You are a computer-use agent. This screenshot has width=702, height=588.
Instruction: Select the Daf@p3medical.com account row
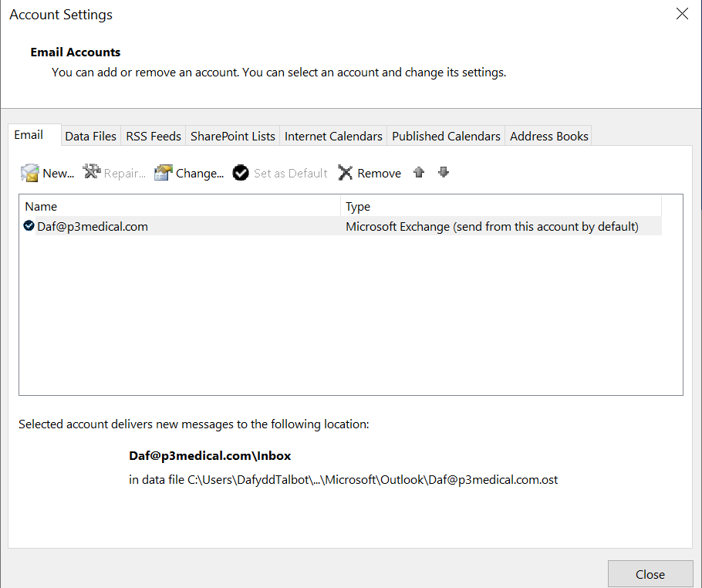point(341,226)
